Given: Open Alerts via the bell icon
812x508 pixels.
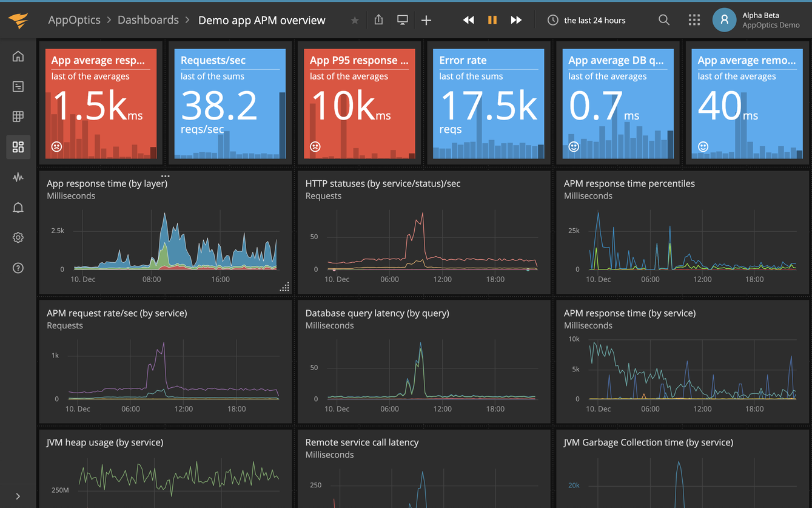Looking at the screenshot, I should pyautogui.click(x=18, y=207).
